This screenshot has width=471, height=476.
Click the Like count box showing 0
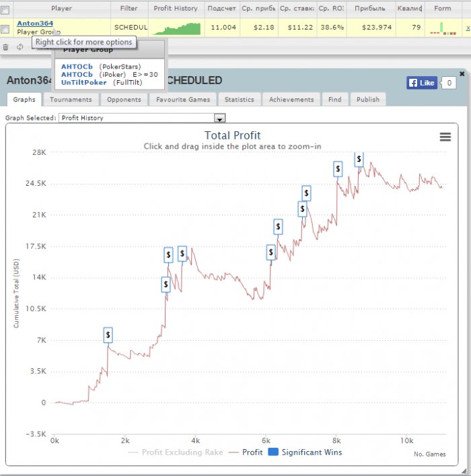click(449, 83)
